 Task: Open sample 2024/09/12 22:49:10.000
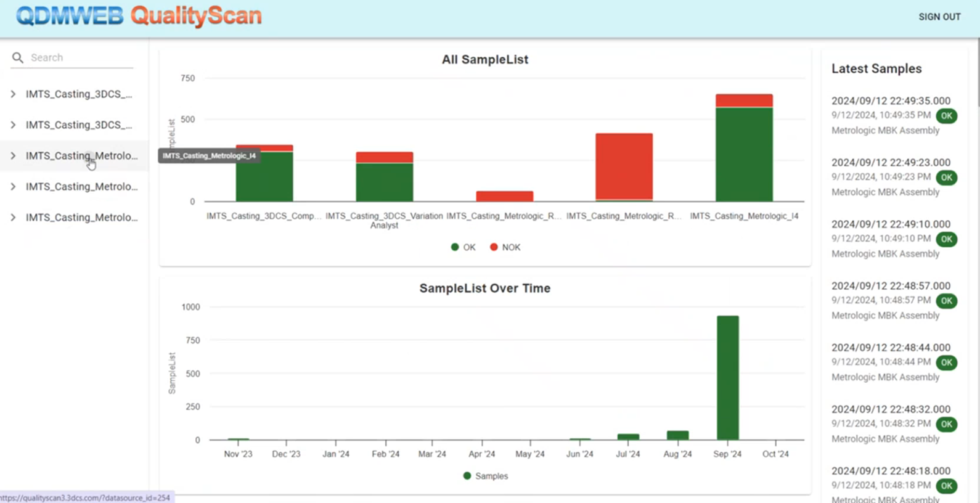click(x=891, y=224)
